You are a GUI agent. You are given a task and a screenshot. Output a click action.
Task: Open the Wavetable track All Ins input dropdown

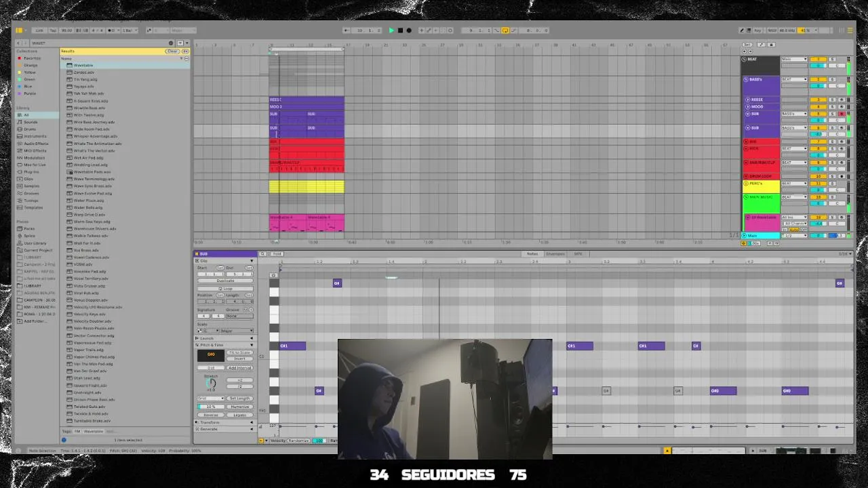794,218
